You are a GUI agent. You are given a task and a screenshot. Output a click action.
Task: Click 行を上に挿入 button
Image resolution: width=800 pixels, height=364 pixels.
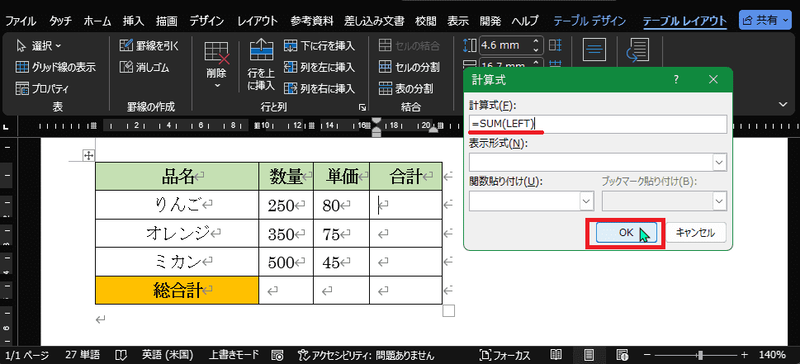click(261, 66)
